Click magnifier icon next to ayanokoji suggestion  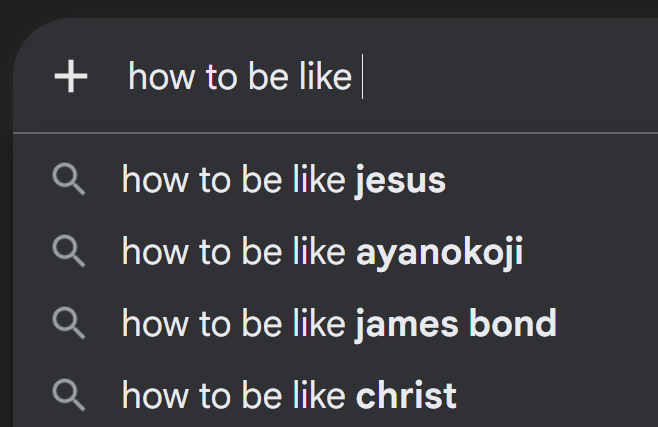point(69,251)
